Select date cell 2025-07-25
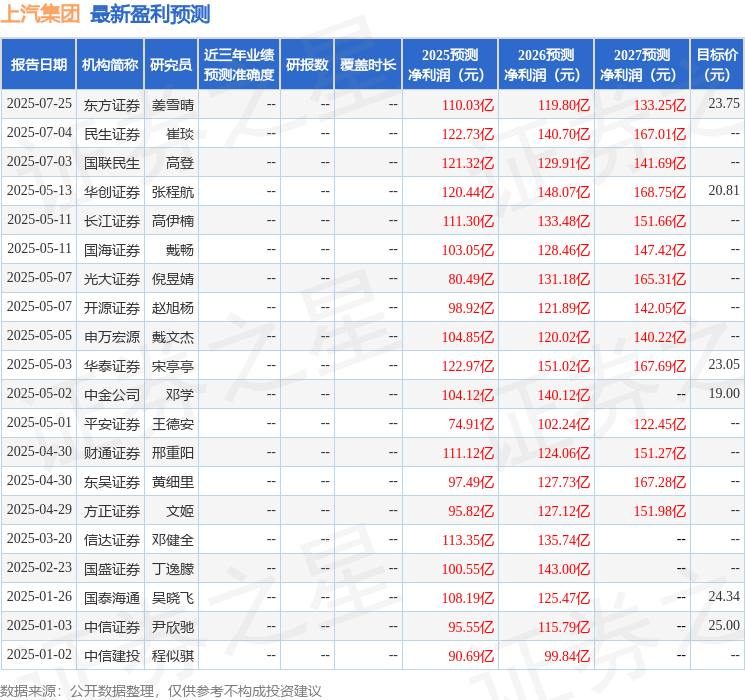This screenshot has width=745, height=700. pyautogui.click(x=39, y=104)
